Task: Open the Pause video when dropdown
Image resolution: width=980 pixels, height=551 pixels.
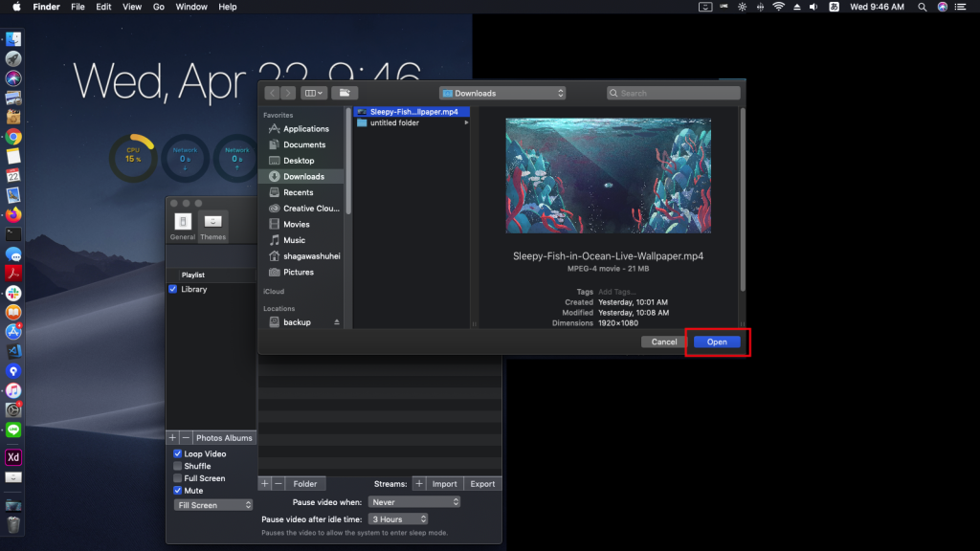Action: [414, 501]
